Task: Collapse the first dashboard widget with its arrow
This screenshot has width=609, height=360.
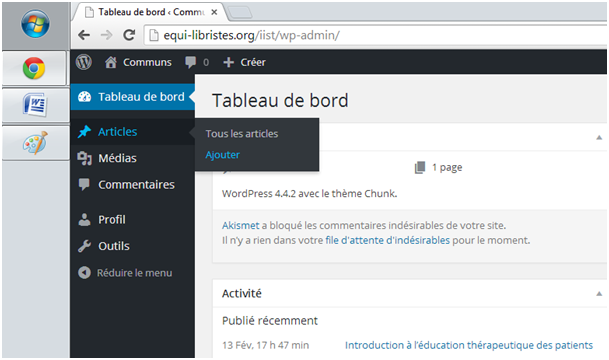Action: 599,137
